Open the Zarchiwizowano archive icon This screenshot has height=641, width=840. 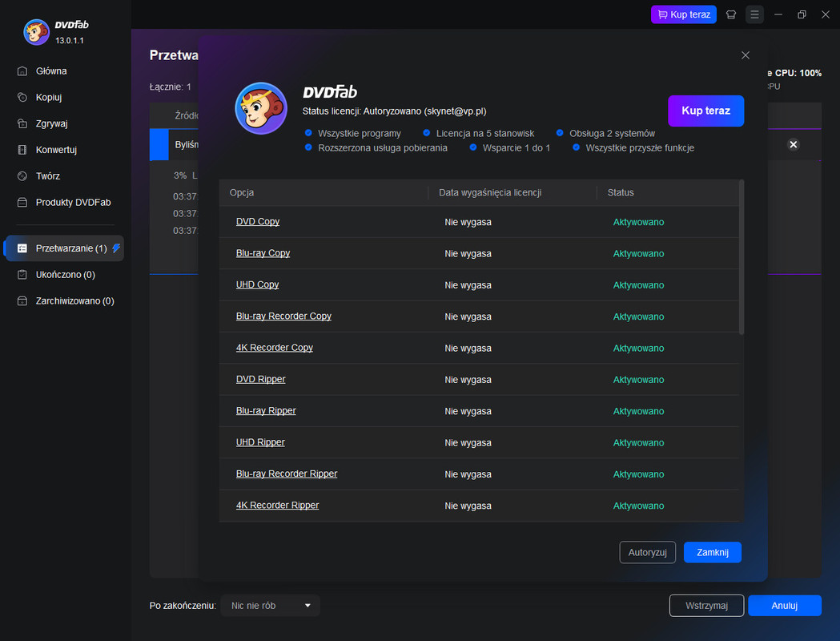[x=22, y=300]
